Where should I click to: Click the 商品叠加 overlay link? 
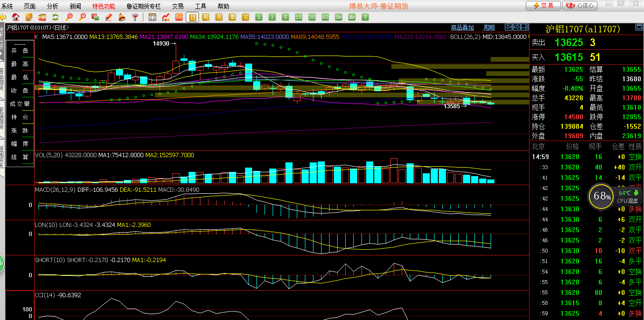[x=462, y=28]
